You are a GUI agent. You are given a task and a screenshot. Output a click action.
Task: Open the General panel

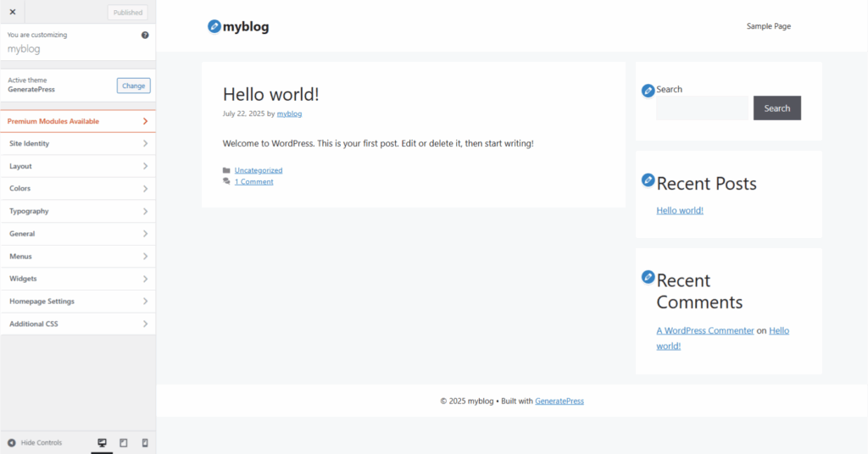(x=78, y=234)
